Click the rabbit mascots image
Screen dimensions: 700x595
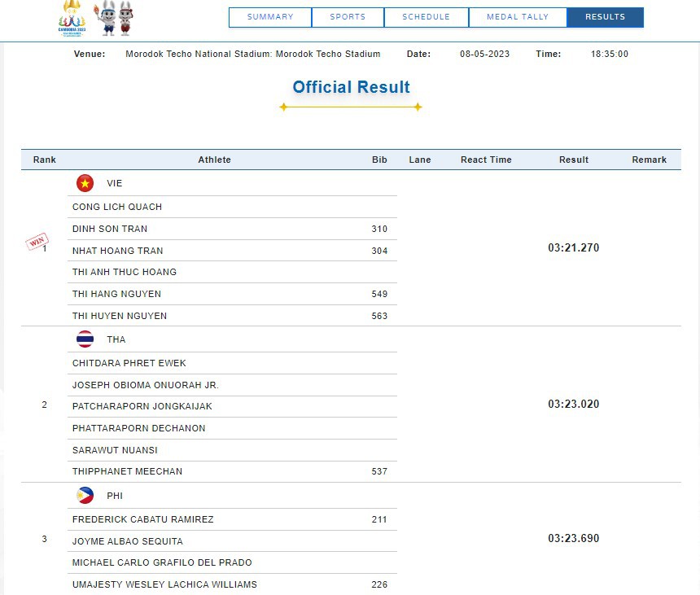[x=116, y=19]
